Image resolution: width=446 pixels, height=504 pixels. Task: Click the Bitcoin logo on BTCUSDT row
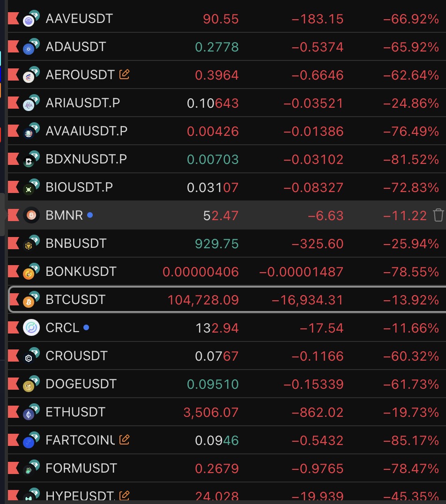(x=30, y=301)
